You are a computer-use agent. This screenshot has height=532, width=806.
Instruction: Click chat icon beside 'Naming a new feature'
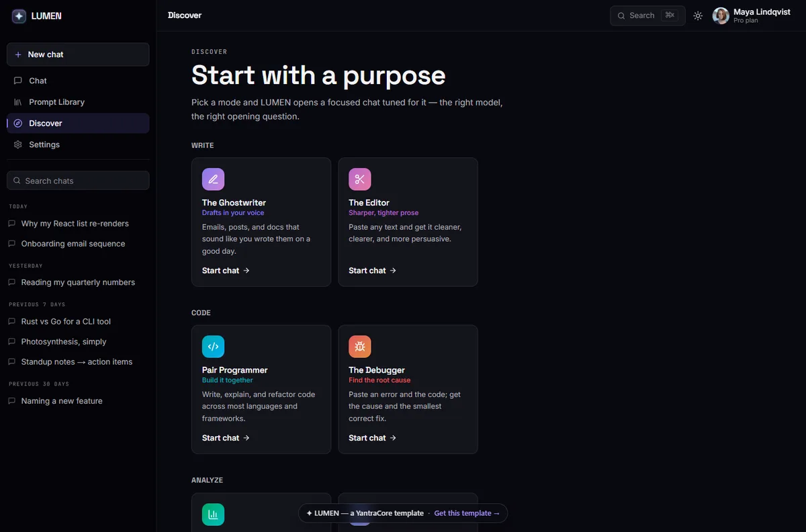[x=11, y=401]
